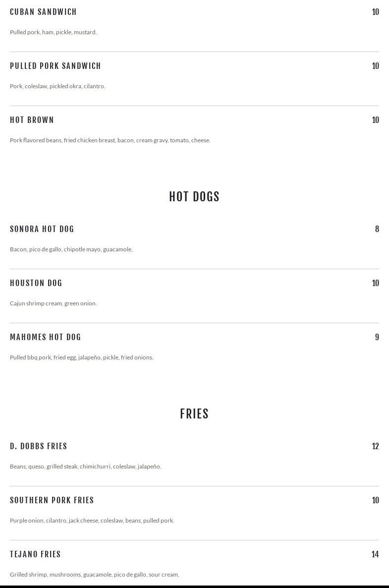Click the price 14 beside Tejano Fries
Image resolution: width=389 pixels, height=588 pixels.
pyautogui.click(x=375, y=554)
